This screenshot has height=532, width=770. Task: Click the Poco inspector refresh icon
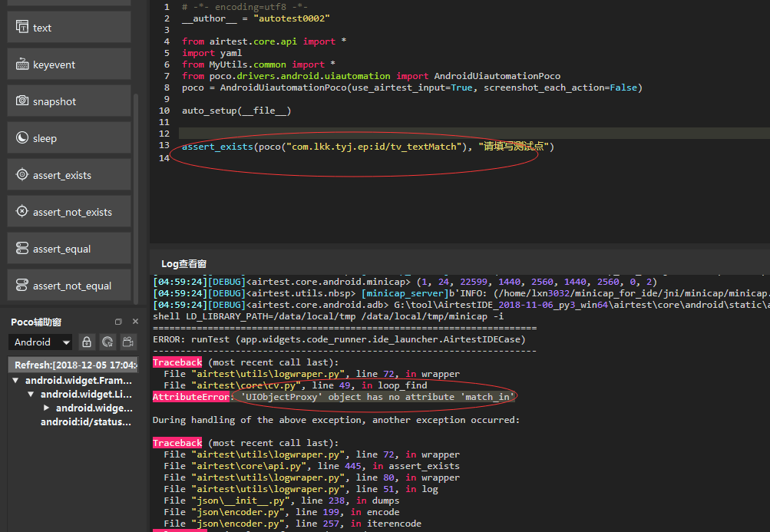[107, 342]
